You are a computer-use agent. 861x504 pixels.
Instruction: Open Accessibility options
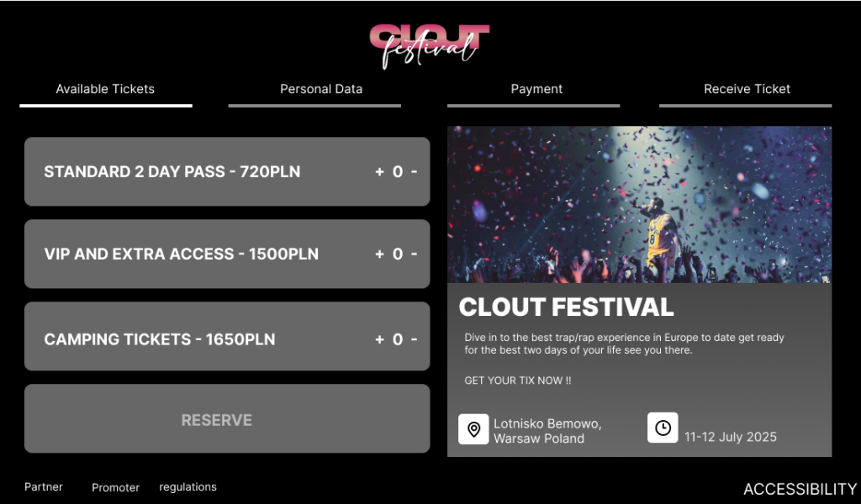pos(800,490)
